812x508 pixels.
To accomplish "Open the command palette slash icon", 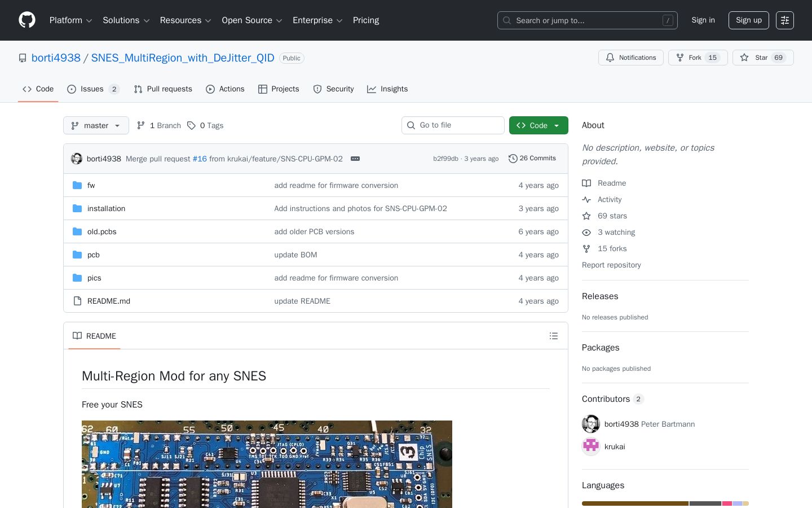I will click(x=668, y=20).
